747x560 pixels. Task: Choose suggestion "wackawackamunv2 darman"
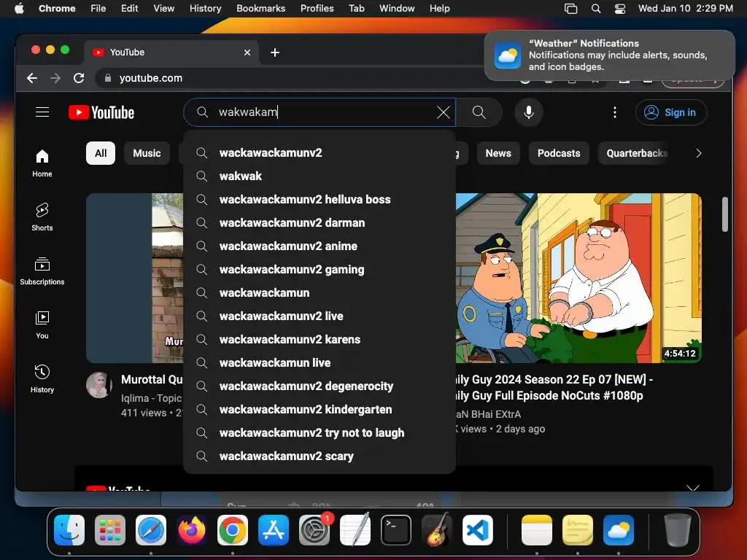320,223
